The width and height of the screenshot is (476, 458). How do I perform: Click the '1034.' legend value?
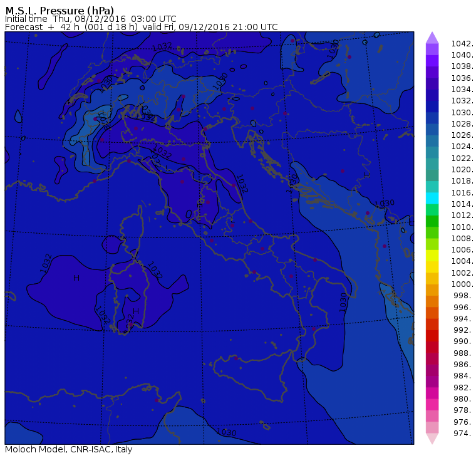coord(462,90)
